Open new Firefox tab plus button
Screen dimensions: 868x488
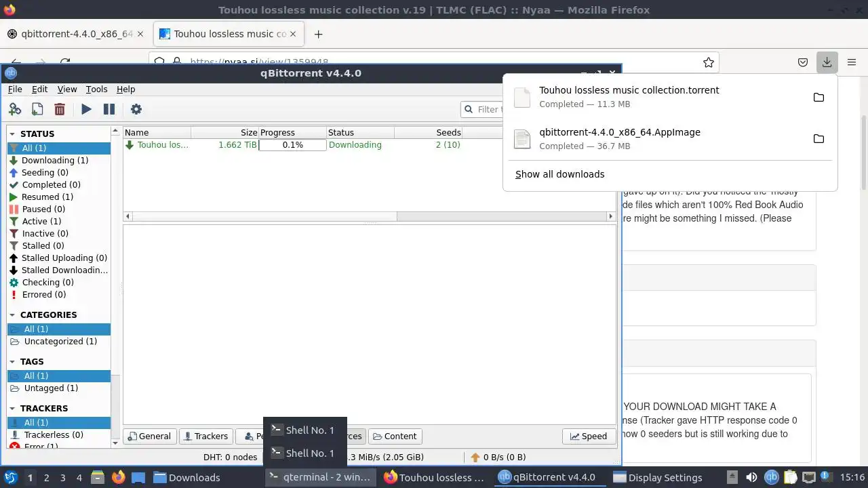coord(318,34)
